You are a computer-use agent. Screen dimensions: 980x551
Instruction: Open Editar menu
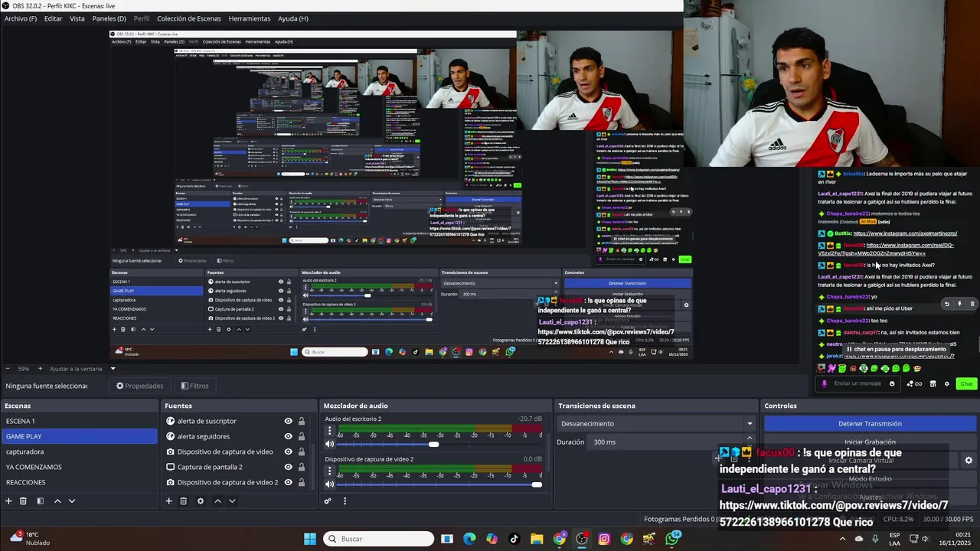53,18
